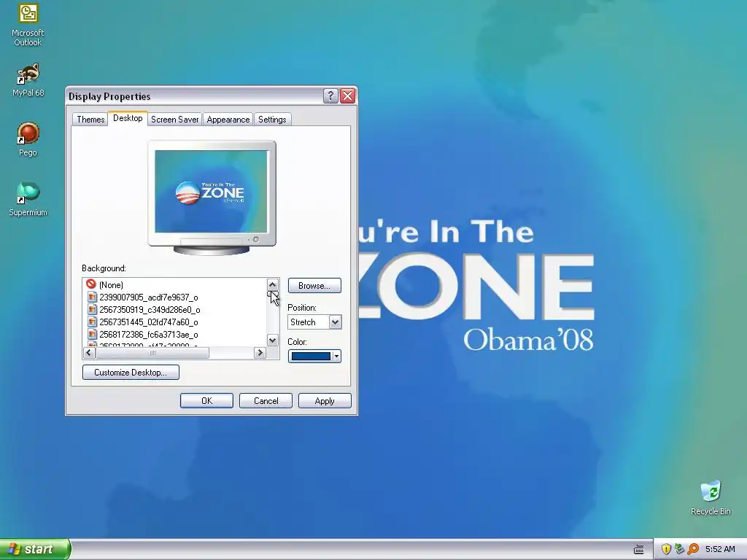
Task: Select the Supermium desktop shortcut
Action: (28, 199)
